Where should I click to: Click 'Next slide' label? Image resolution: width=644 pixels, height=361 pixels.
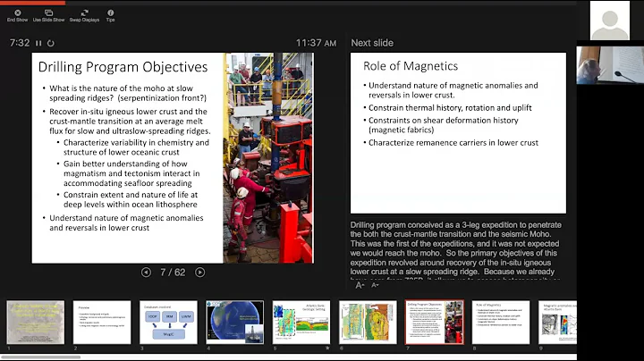pos(372,43)
